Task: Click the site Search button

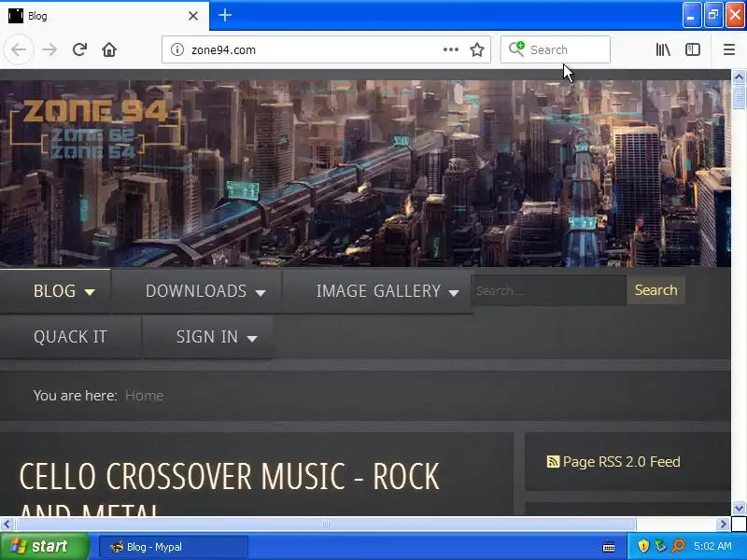Action: tap(655, 290)
